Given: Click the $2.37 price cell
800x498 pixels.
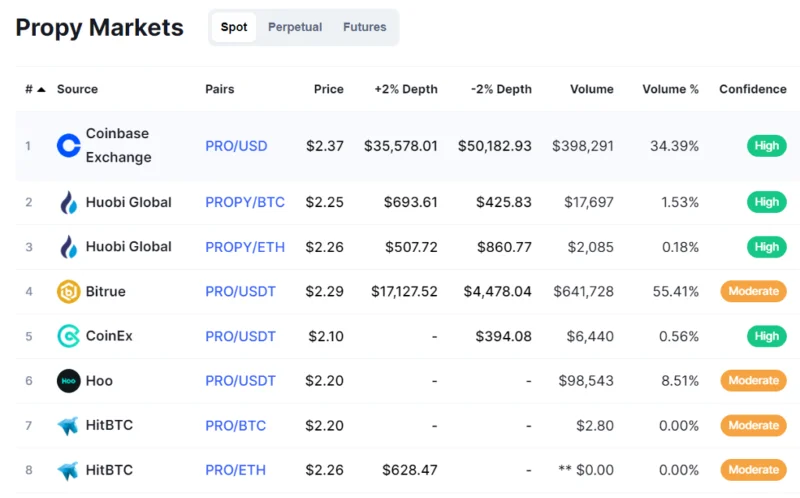Looking at the screenshot, I should [x=324, y=146].
